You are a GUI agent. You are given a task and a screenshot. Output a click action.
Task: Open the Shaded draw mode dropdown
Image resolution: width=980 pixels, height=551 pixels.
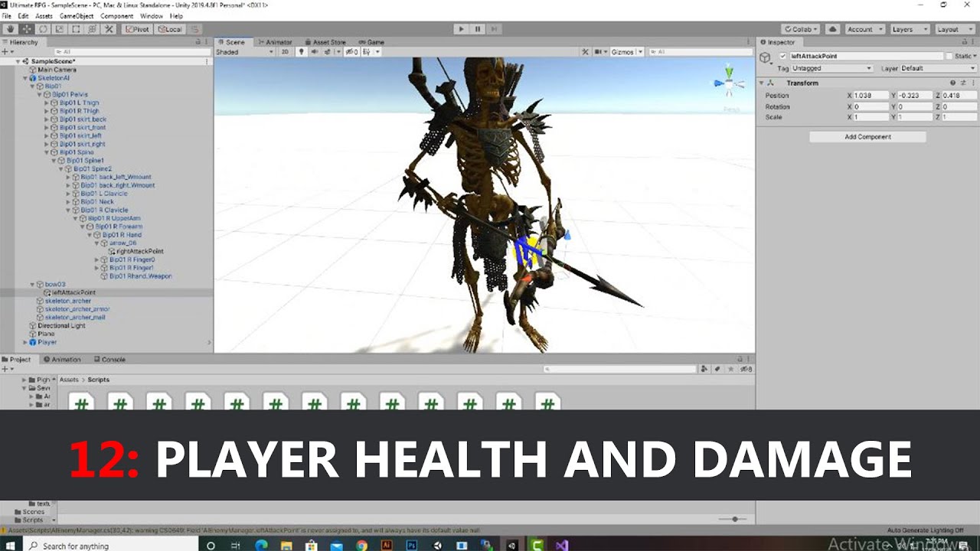pyautogui.click(x=244, y=52)
